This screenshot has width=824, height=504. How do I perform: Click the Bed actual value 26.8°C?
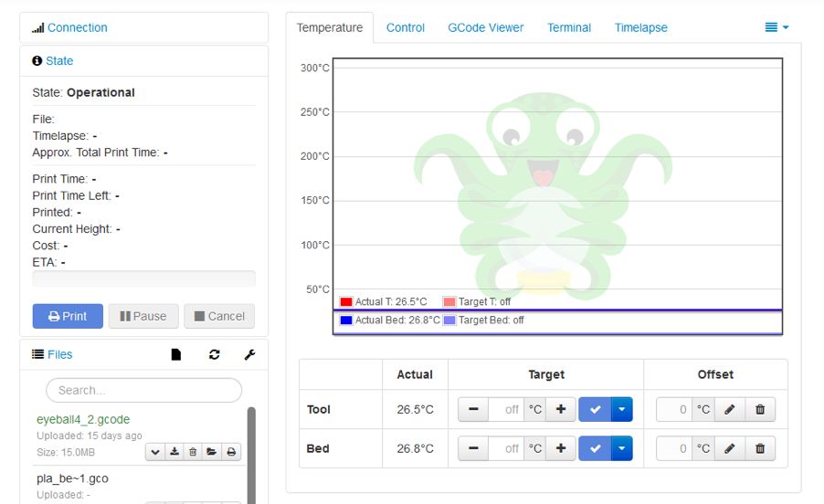point(415,449)
